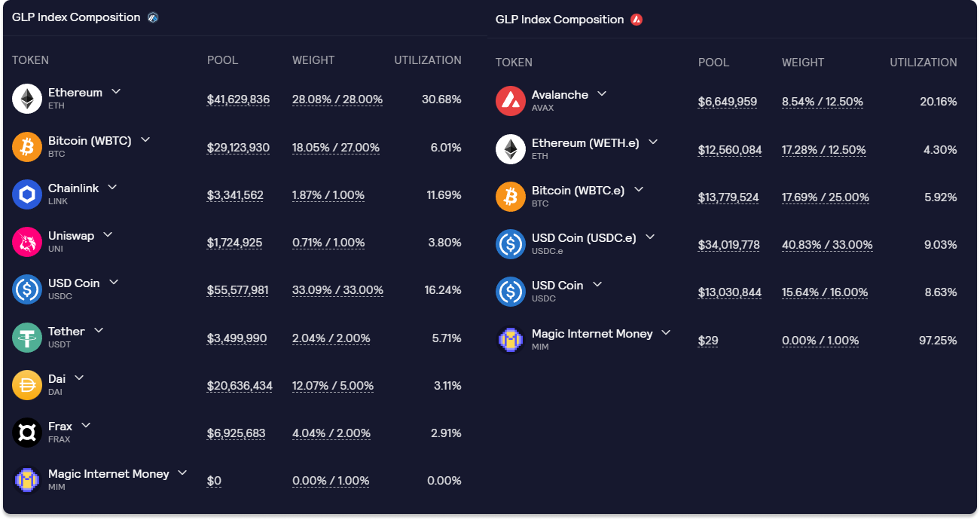Select the Frax weight 4.04% / 2.00%
The height and width of the screenshot is (520, 980).
(x=331, y=433)
